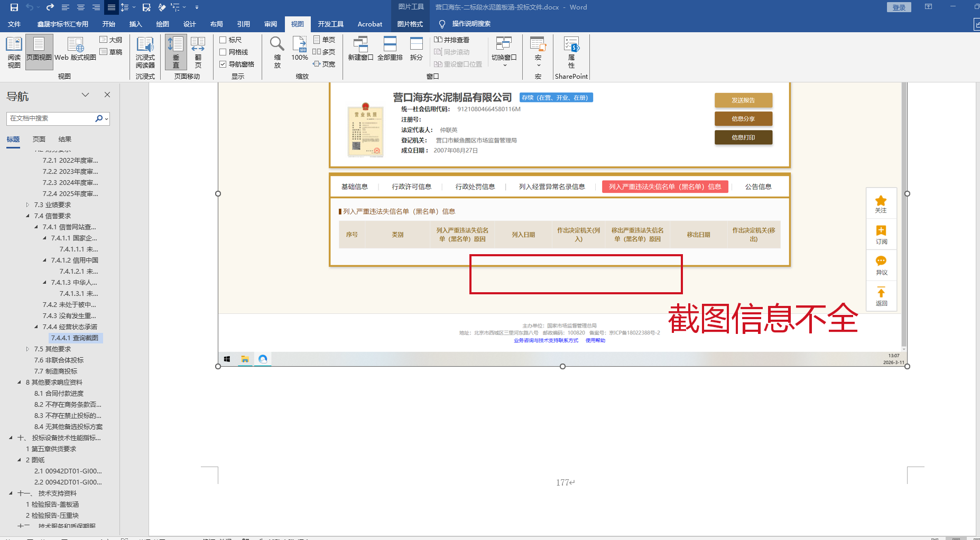Enable View Side by Side (并排查看)
This screenshot has height=540, width=980.
[x=452, y=40]
